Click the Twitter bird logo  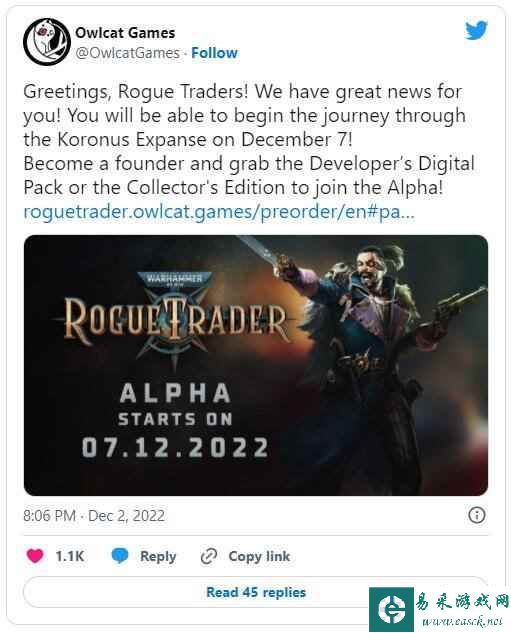point(476,30)
